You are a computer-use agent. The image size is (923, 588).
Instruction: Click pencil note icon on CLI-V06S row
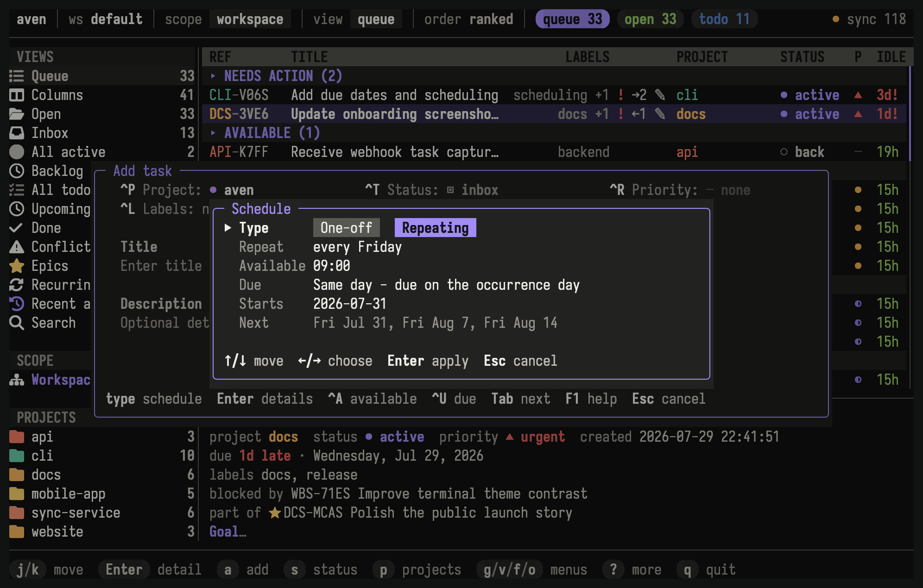pos(660,95)
